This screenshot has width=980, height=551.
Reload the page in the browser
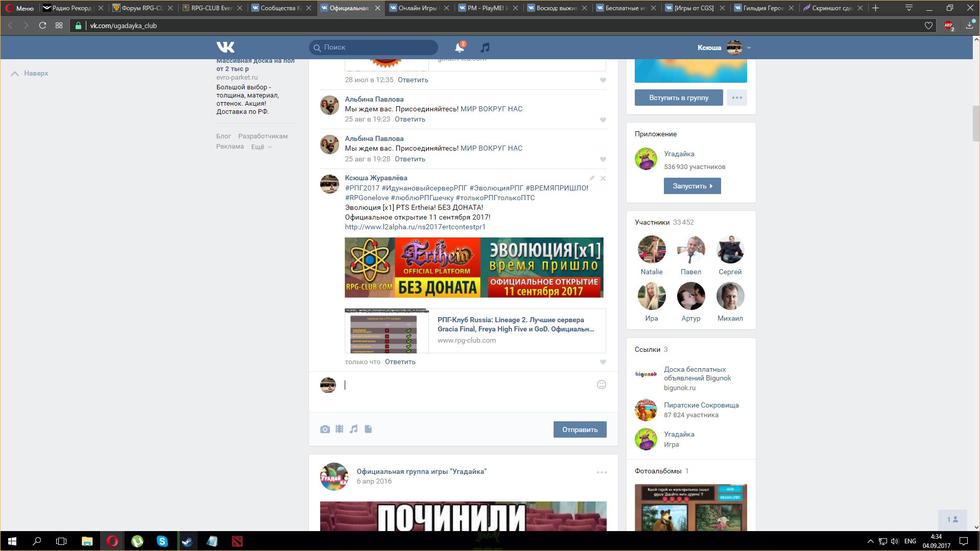coord(42,26)
